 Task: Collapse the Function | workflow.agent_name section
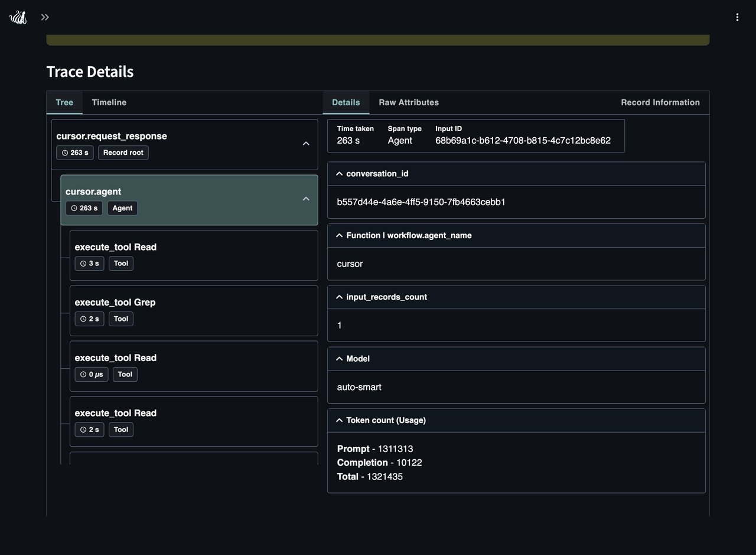click(339, 235)
